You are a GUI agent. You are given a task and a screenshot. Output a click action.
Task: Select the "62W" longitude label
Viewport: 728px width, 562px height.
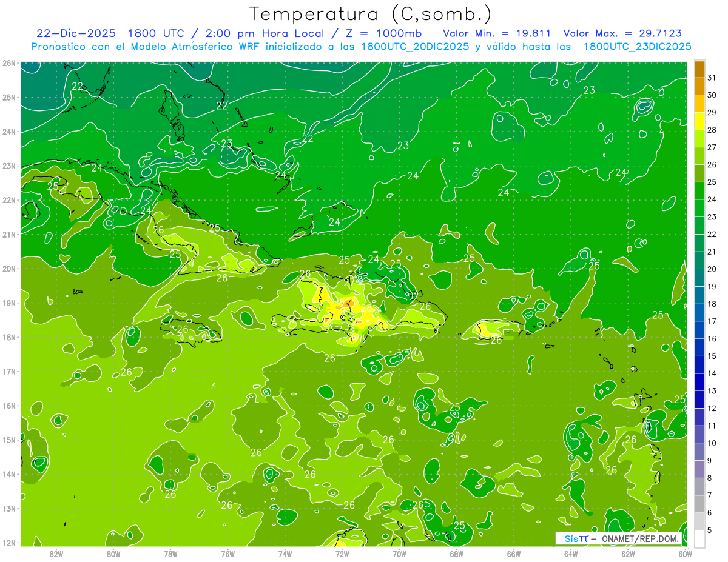[628, 554]
